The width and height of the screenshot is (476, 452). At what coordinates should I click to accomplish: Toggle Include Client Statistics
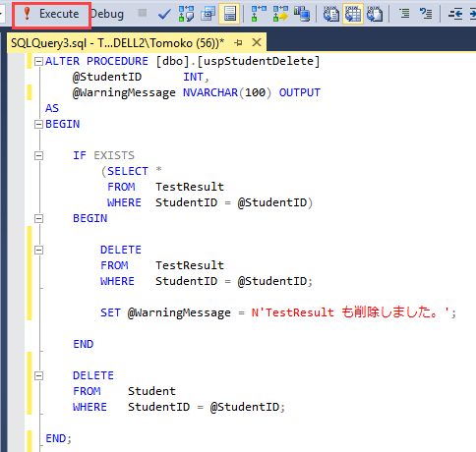point(302,14)
